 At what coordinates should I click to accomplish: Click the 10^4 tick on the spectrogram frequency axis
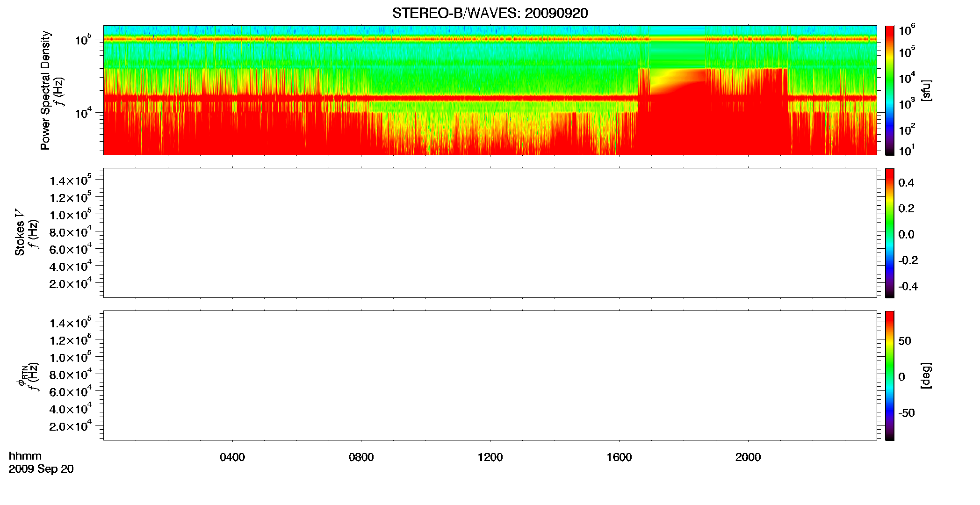pyautogui.click(x=84, y=112)
